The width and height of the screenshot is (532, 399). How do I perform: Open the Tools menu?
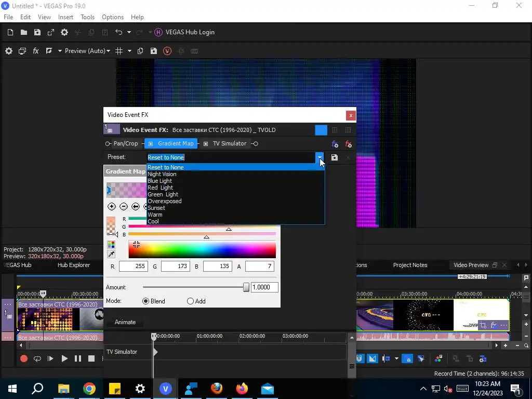[87, 17]
